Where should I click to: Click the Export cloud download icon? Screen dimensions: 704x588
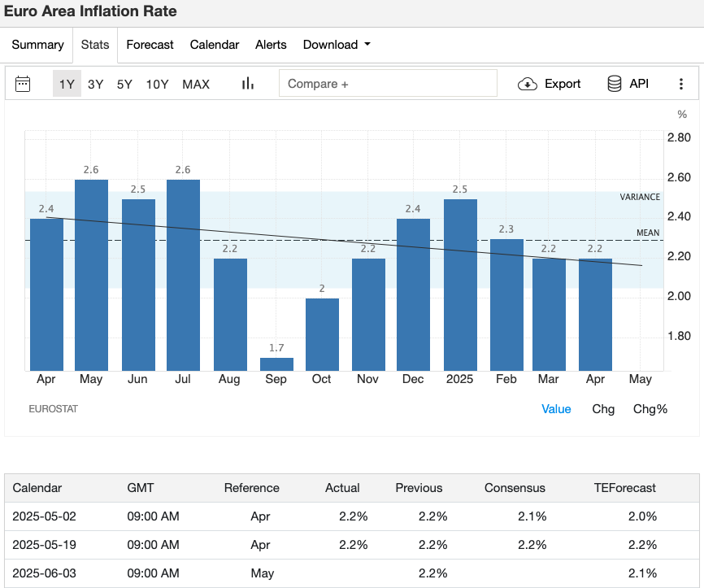[x=528, y=84]
